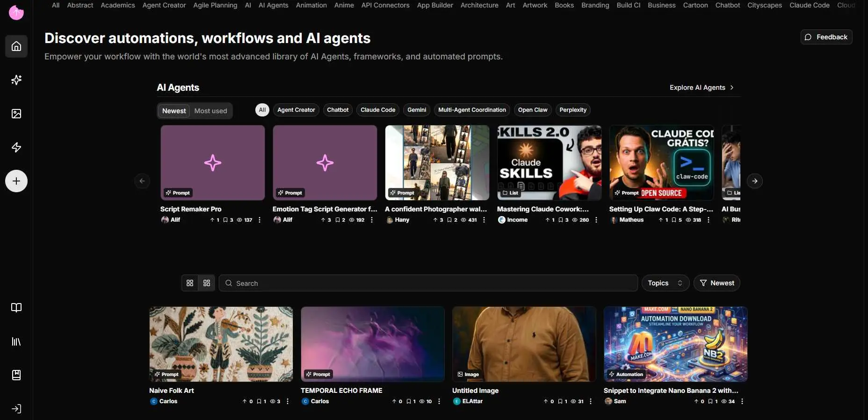Switch AI Agents sorting to Most used
868x420 pixels.
point(210,111)
